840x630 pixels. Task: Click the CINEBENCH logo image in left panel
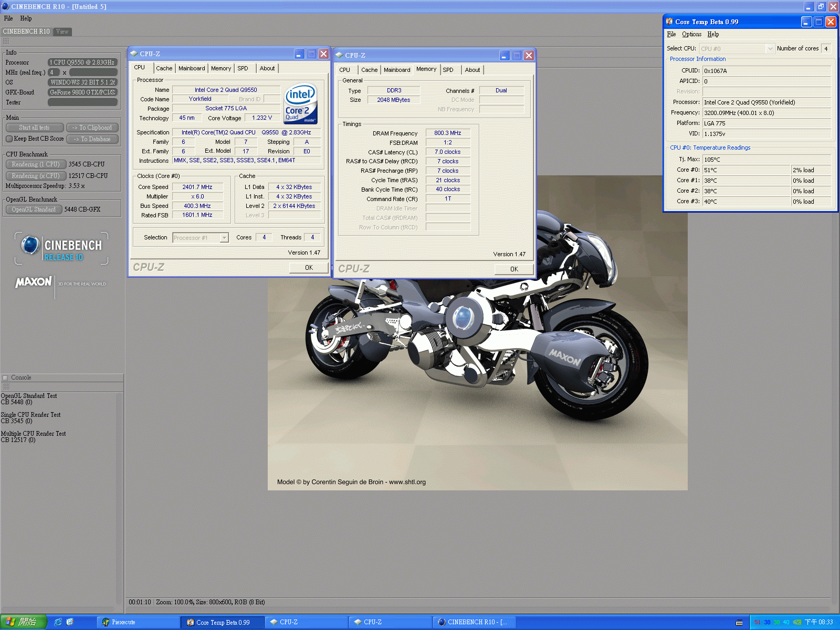(x=61, y=248)
